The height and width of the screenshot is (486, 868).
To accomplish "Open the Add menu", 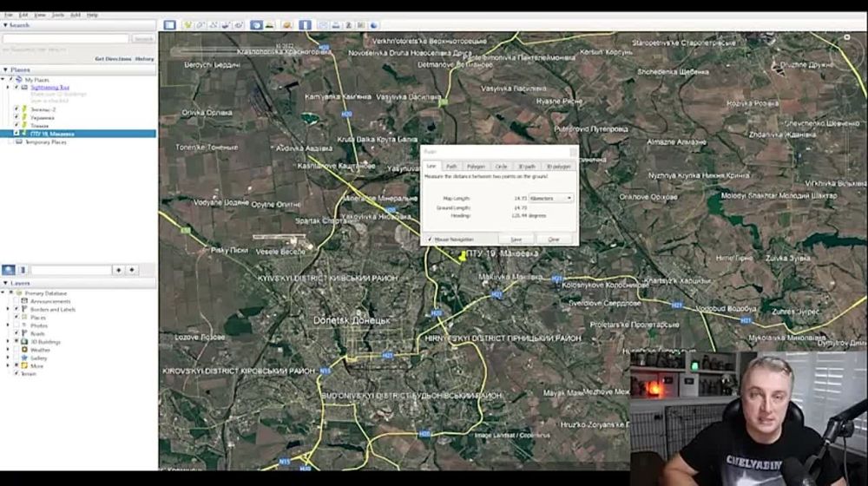I will coord(76,15).
